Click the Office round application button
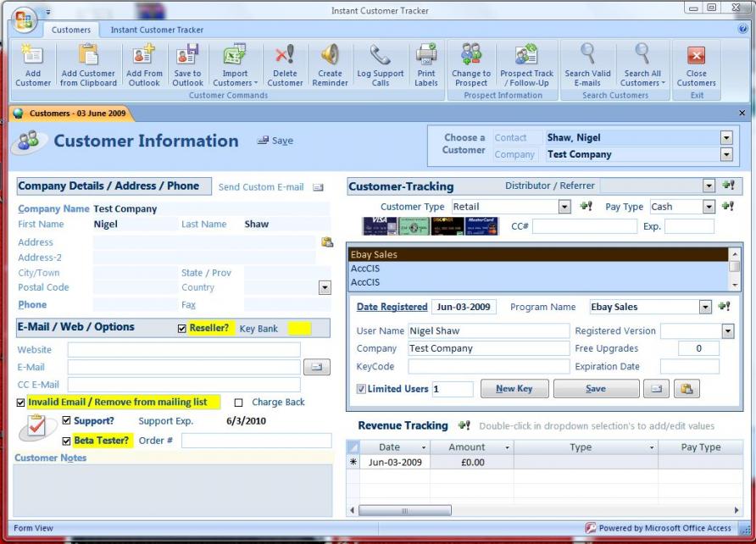Image resolution: width=756 pixels, height=544 pixels. pyautogui.click(x=24, y=20)
